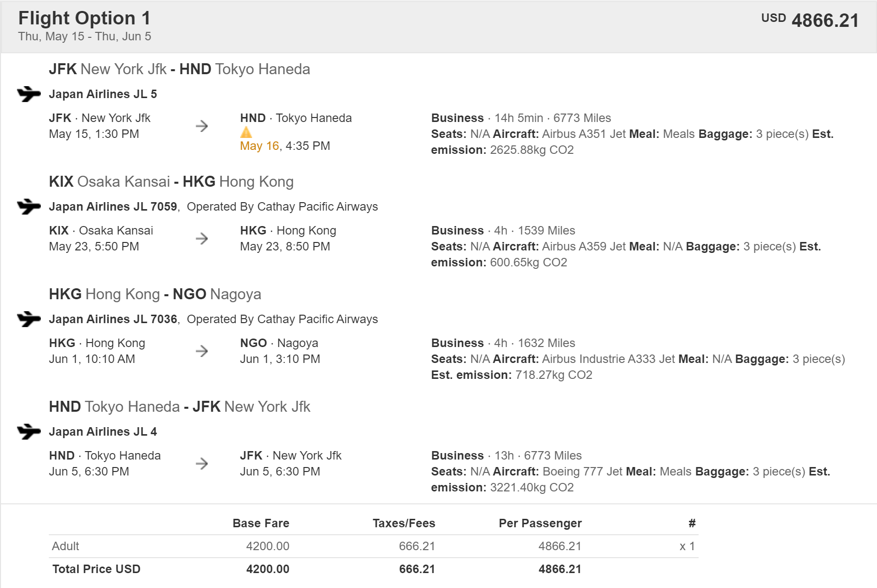The image size is (877, 588).
Task: Click the arrow between KIX and HKG
Action: [x=202, y=238]
